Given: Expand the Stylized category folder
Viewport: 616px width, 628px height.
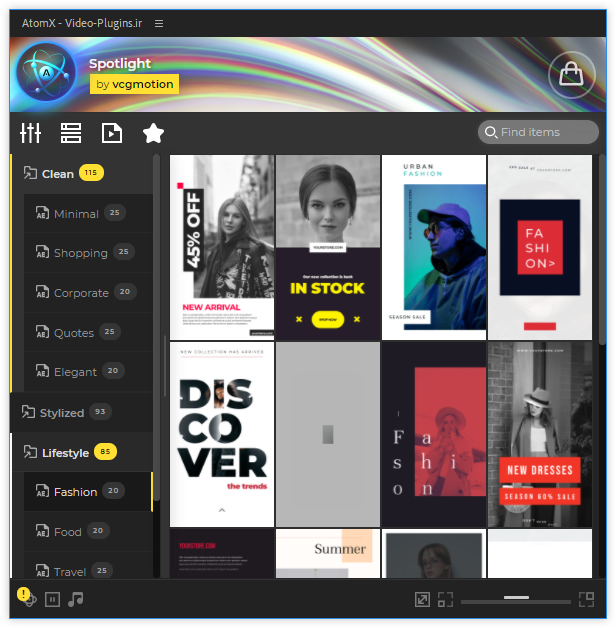Looking at the screenshot, I should 82,412.
